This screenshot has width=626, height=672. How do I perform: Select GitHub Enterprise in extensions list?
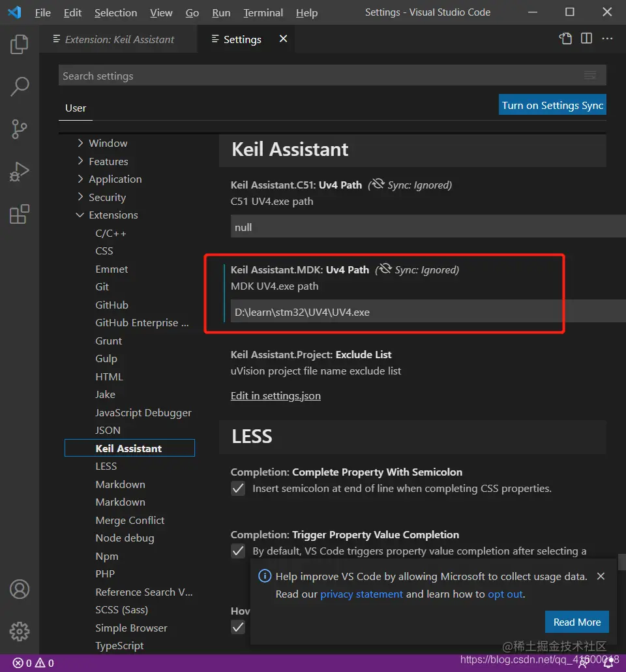pos(142,323)
